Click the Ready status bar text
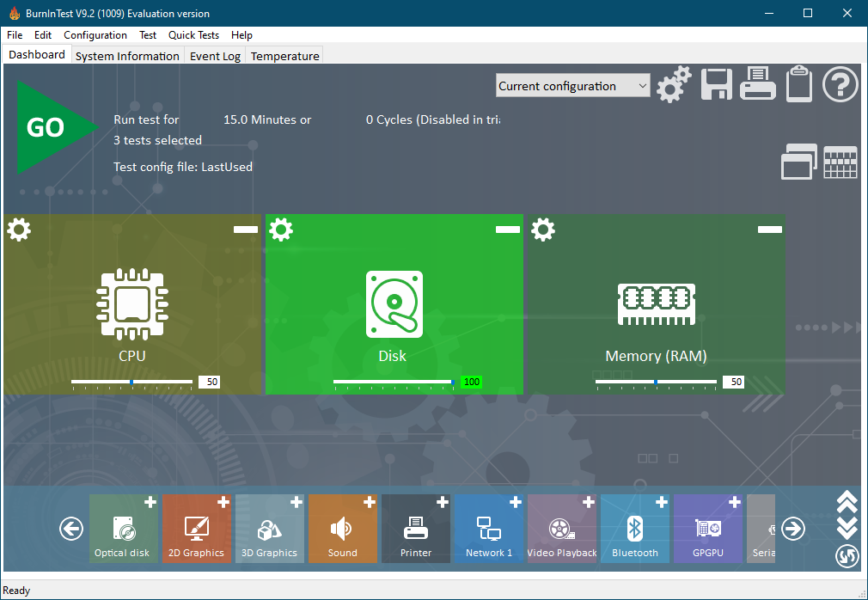This screenshot has height=600, width=868. coord(16,591)
